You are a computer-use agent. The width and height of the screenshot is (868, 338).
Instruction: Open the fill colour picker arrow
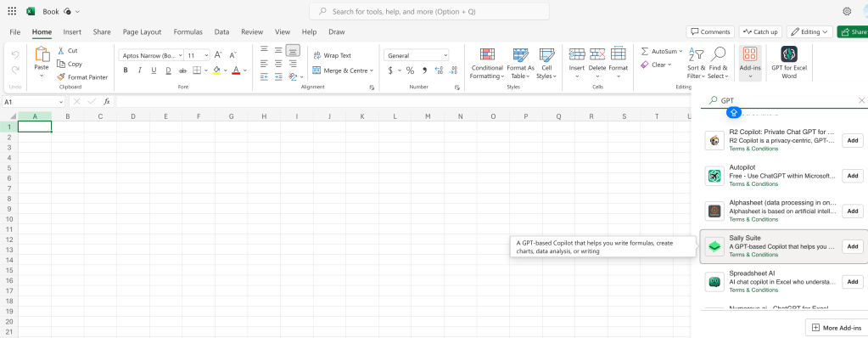(226, 70)
